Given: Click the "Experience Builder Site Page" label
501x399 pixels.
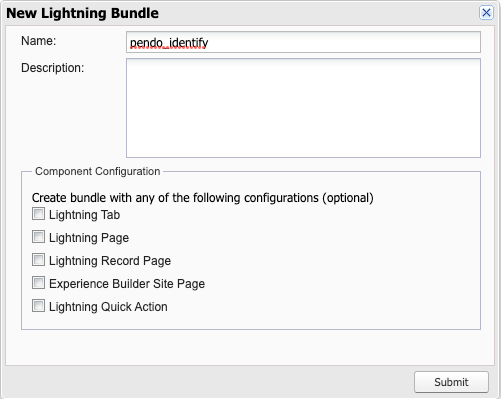Looking at the screenshot, I should (127, 284).
